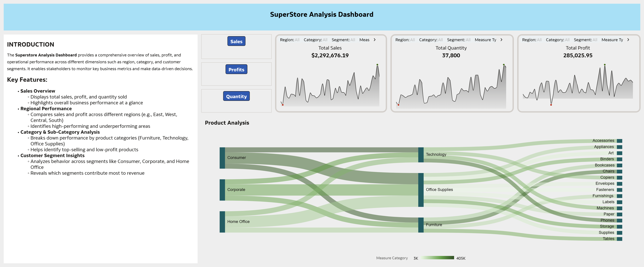This screenshot has width=644, height=267.
Task: Click the Measure Category color gradient legend
Action: (438, 258)
